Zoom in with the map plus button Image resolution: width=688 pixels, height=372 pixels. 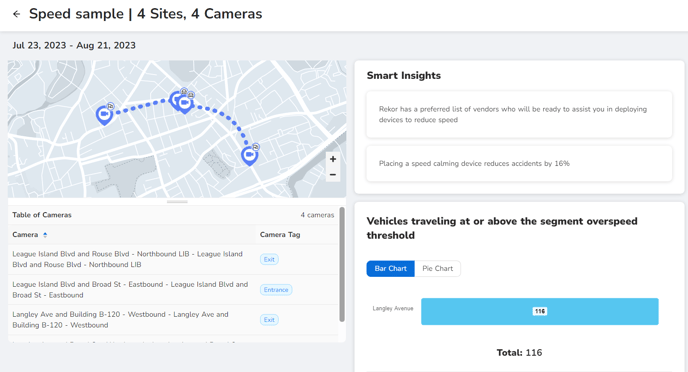[x=333, y=159]
